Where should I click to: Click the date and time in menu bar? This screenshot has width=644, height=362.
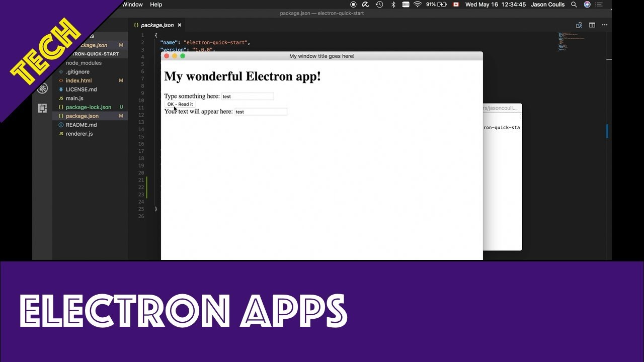[496, 5]
